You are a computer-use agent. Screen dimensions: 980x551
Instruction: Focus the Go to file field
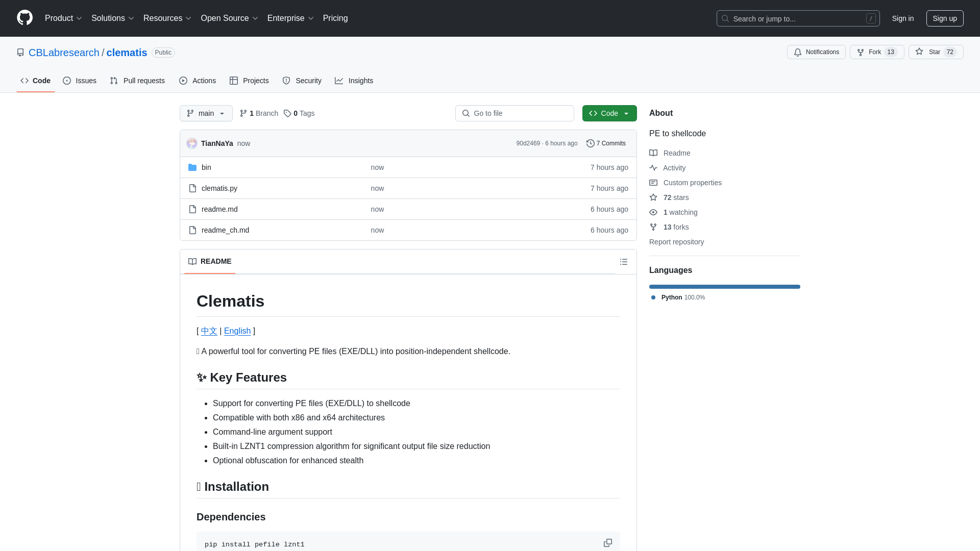click(x=514, y=113)
